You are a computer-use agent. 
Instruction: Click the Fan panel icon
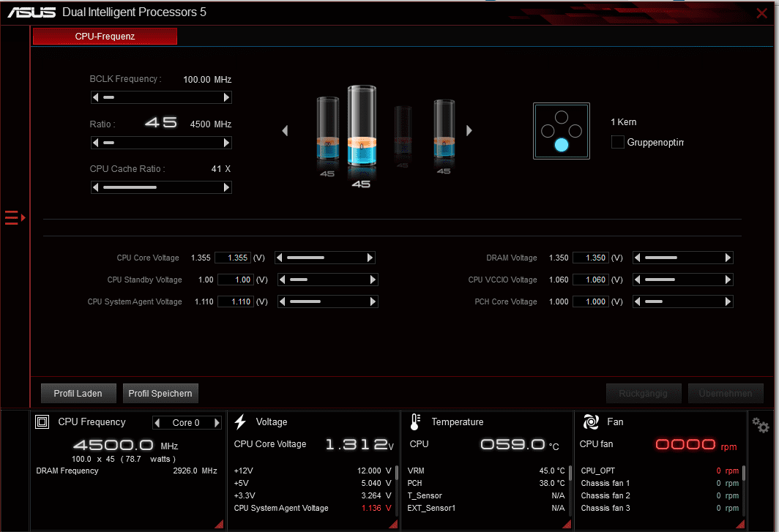[x=591, y=422]
